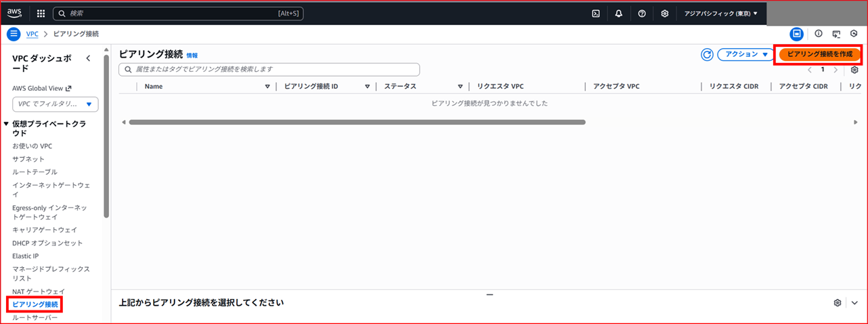Sort by ピアリング接続 ID column arrow

click(367, 87)
